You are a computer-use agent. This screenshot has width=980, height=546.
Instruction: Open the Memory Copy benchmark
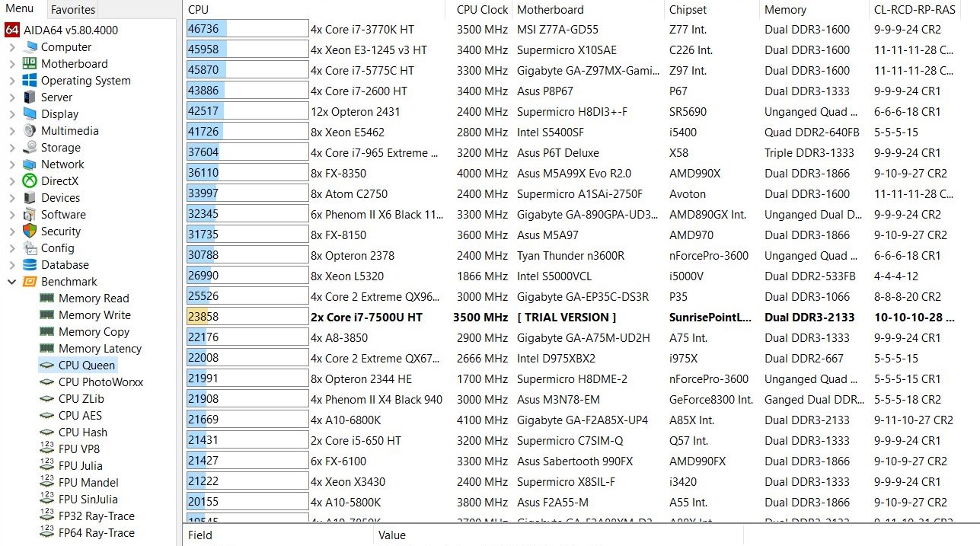pos(94,332)
